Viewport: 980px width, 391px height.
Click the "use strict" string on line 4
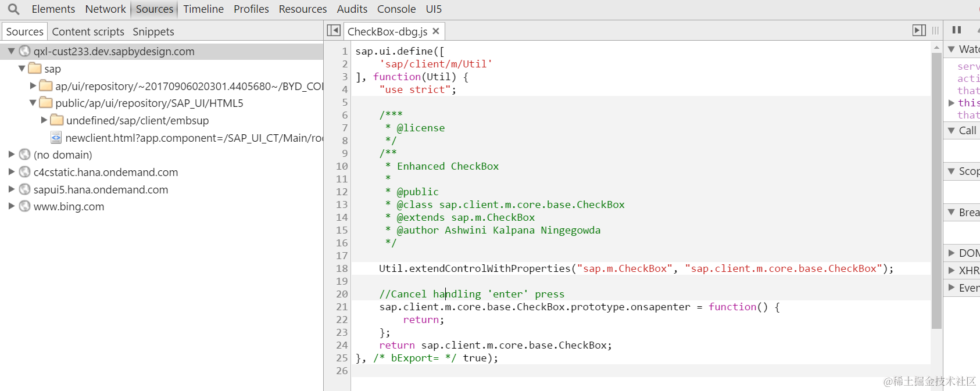click(415, 89)
